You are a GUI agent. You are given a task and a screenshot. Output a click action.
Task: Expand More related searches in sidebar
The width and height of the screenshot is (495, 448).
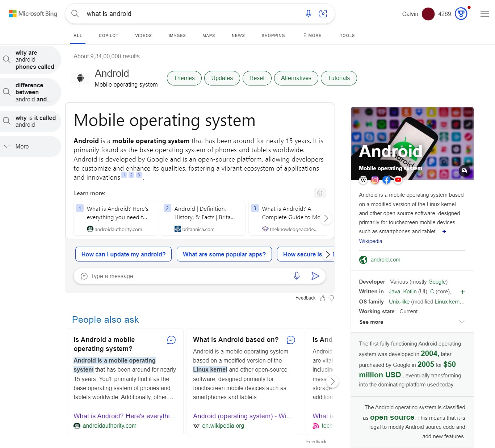tap(22, 147)
